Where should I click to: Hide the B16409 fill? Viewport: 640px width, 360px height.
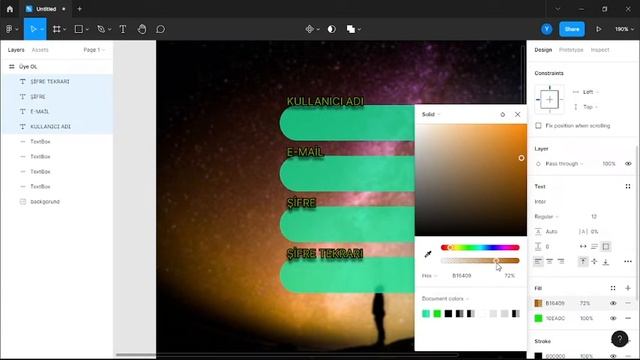[x=613, y=303]
